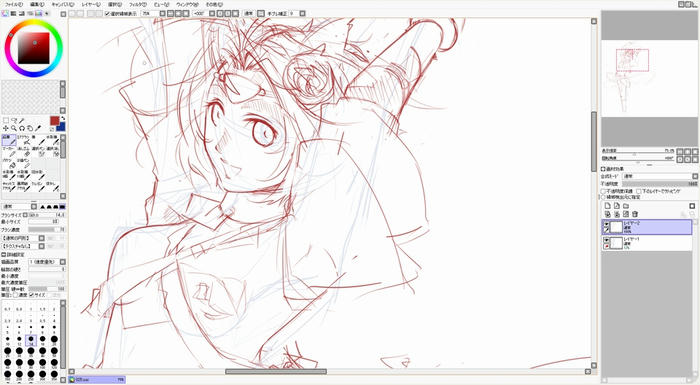Screen dimensions: 700x385
Task: Select the airbrush (エアブラシ) tool
Action: click(23, 140)
